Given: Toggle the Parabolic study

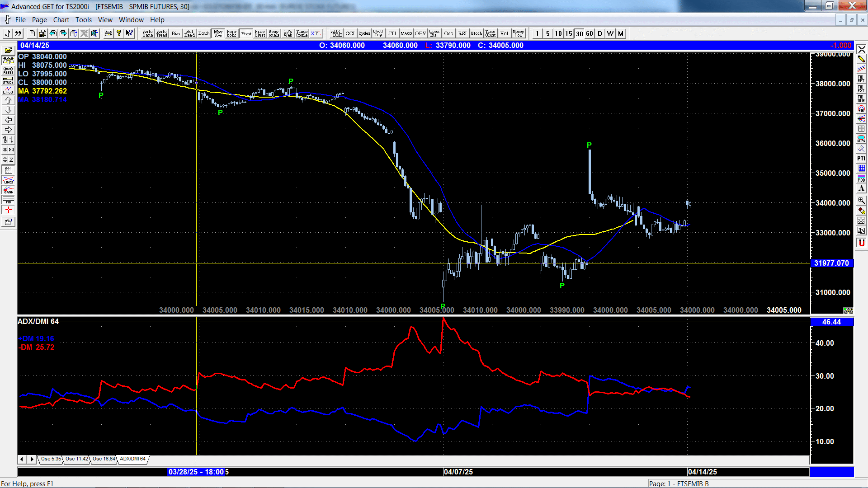Looking at the screenshot, I should [x=232, y=33].
